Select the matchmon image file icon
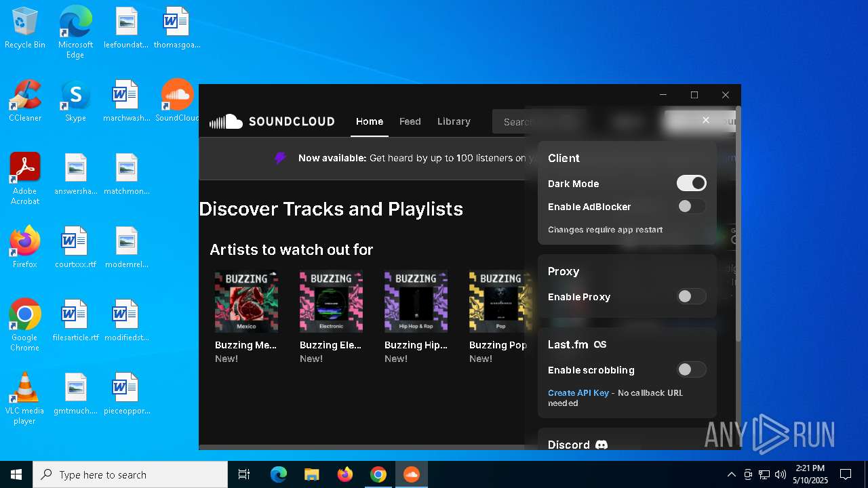The height and width of the screenshot is (488, 868). point(126,174)
